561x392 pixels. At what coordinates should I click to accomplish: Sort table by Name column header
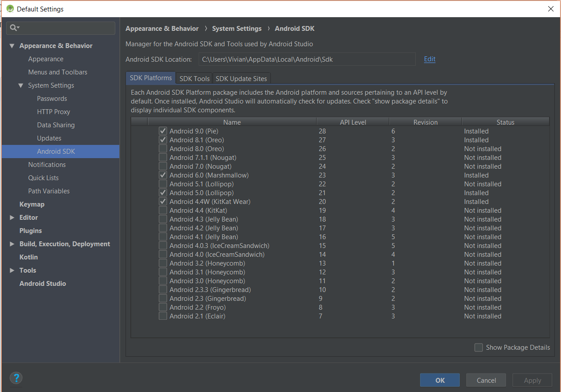click(x=232, y=122)
